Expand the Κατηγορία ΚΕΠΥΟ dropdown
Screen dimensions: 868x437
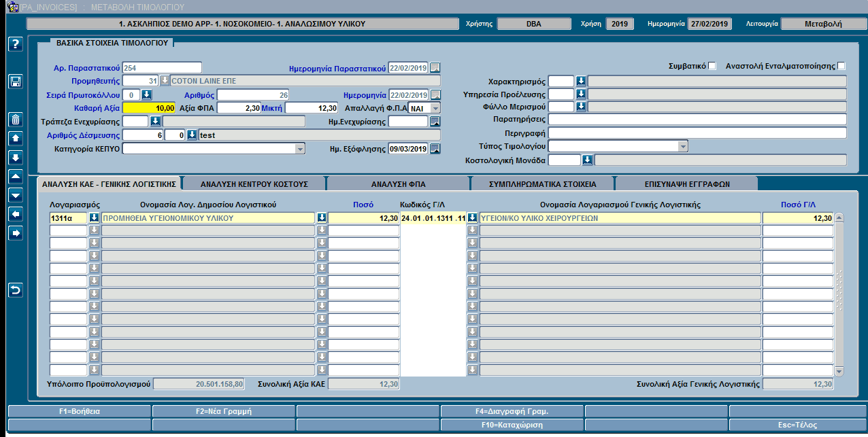click(x=300, y=149)
